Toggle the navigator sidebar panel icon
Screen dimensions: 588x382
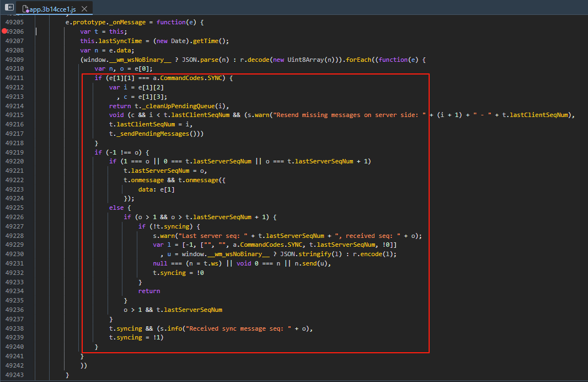(9, 8)
